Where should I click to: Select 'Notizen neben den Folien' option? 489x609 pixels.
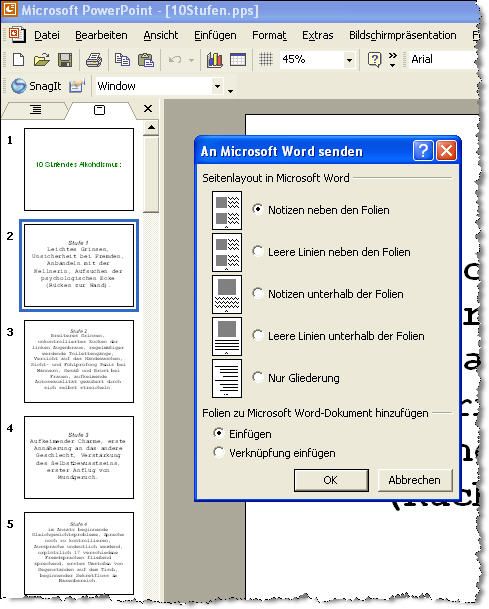(x=258, y=209)
